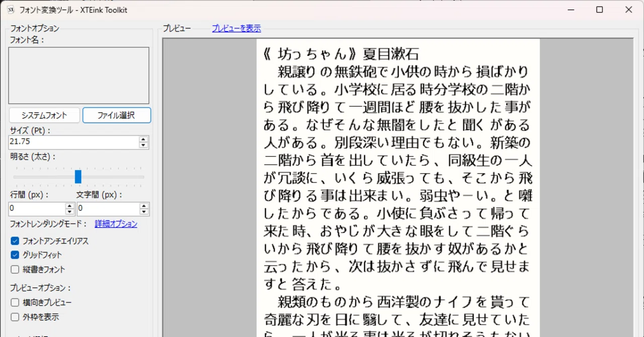Click the 文字間 (px) input field
644x337 pixels.
coord(108,209)
